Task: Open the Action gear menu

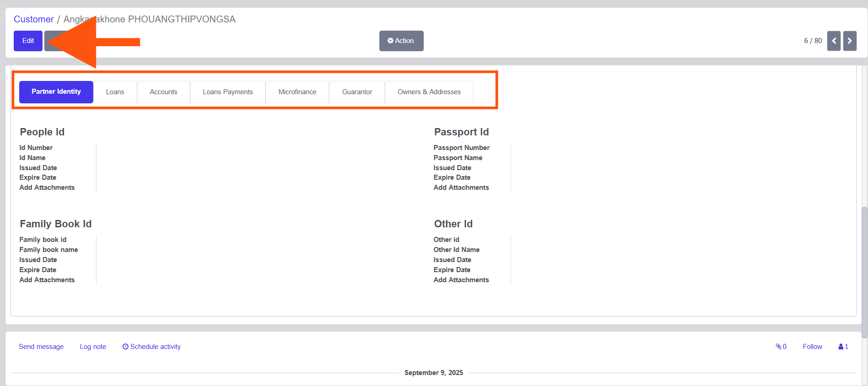Action: [x=401, y=41]
